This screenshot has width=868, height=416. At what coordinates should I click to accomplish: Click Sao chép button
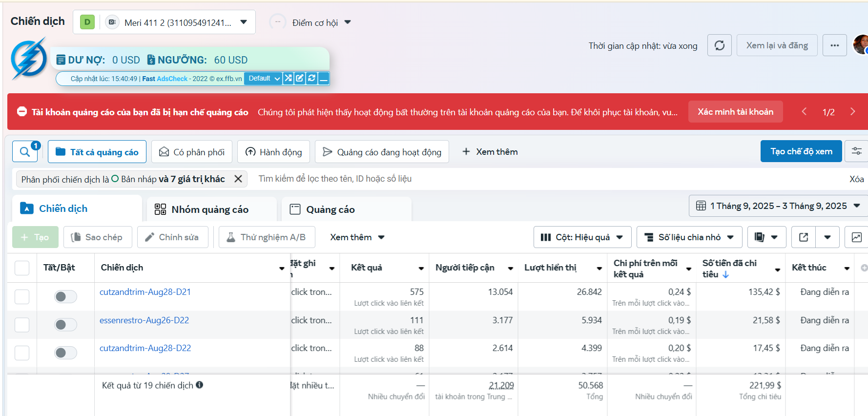98,237
